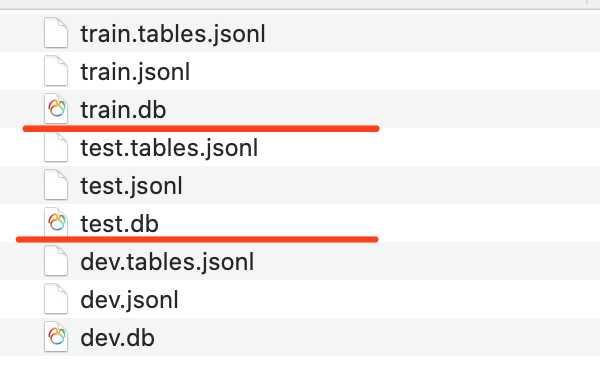Select the train.tables.jsonl file icon
This screenshot has height=390, width=600.
click(x=56, y=33)
